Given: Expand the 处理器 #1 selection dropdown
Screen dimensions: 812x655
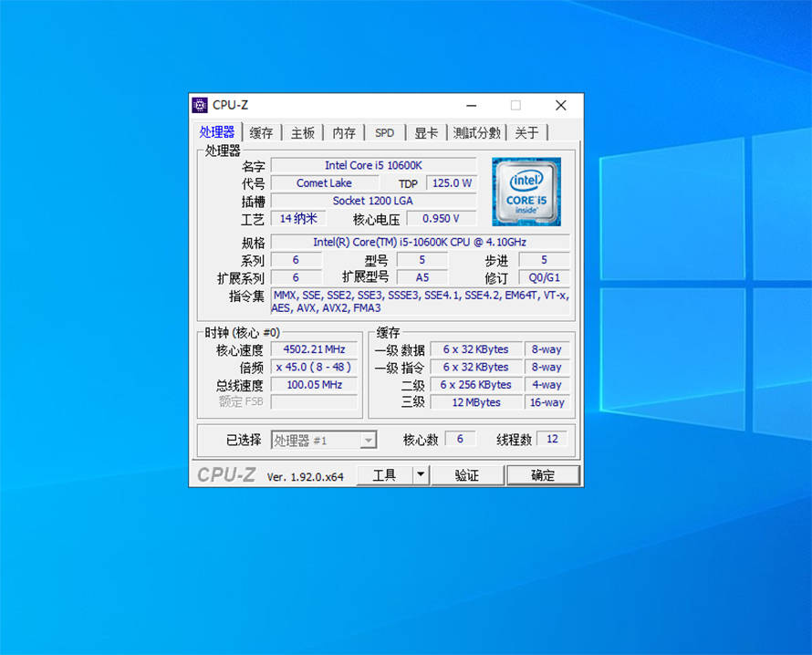Looking at the screenshot, I should click(x=368, y=441).
